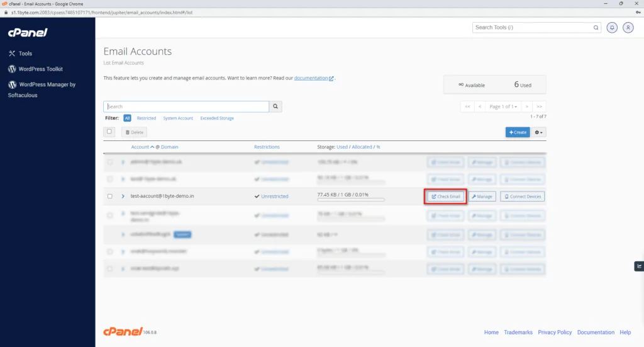Click the lock icon in address bar
Screen dimensions: 644x347
(x=6, y=13)
